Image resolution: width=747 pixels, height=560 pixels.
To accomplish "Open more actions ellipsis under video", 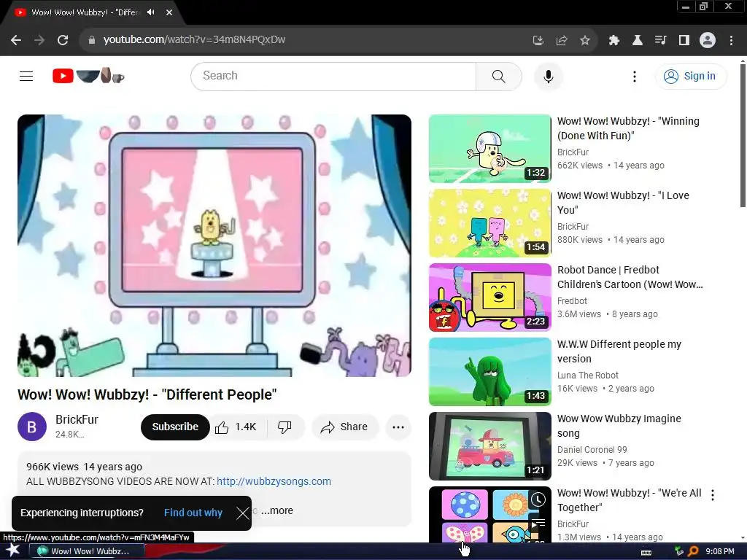I will [x=398, y=427].
